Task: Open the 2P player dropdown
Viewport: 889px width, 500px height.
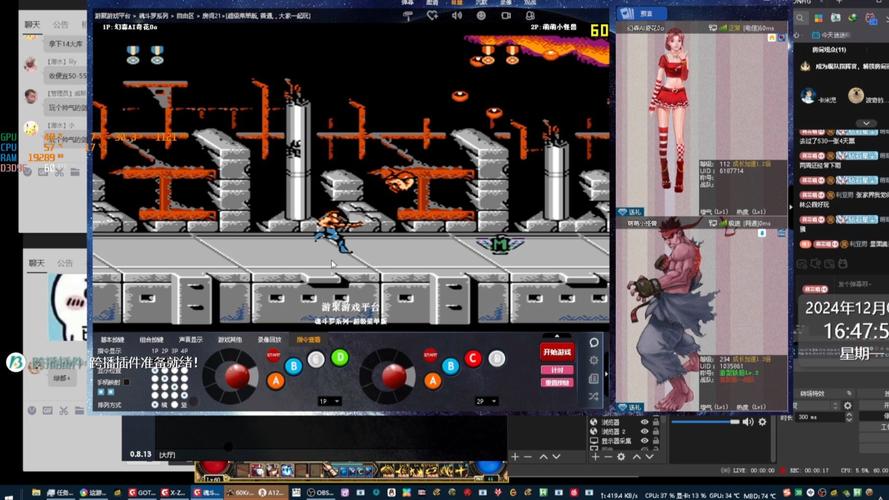Action: (486, 401)
